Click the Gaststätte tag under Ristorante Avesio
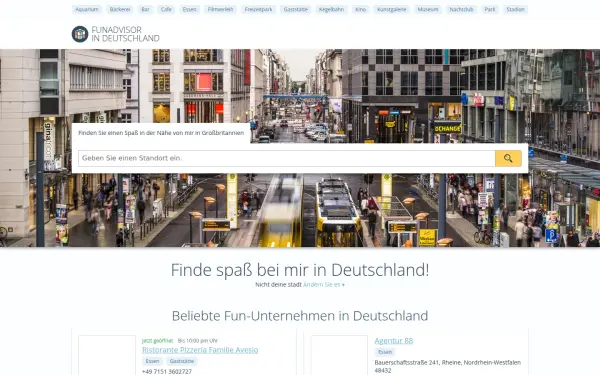Screen dimensions: 600x375 point(182,361)
